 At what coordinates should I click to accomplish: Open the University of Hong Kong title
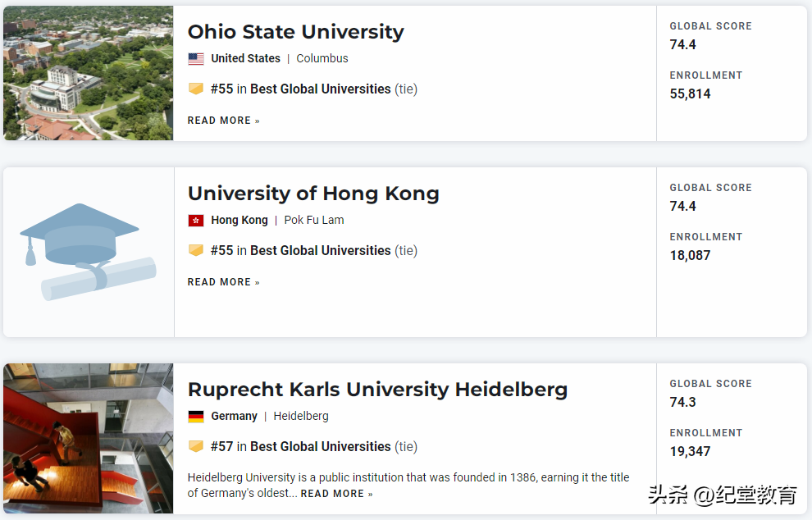(313, 194)
